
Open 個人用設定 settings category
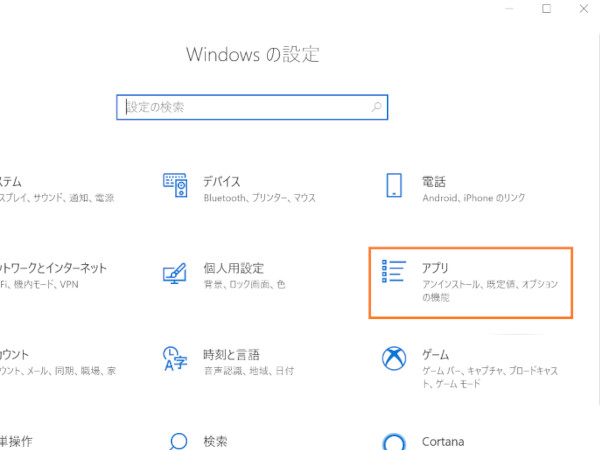[x=233, y=268]
